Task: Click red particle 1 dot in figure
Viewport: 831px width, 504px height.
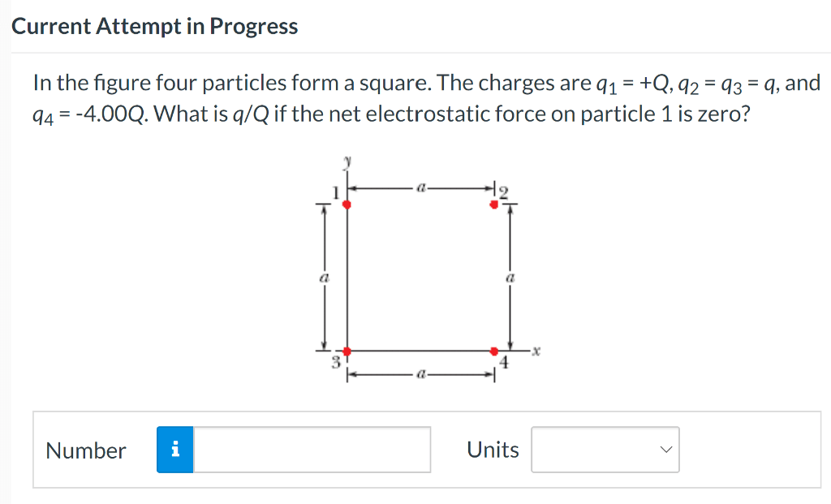Action: coord(347,205)
